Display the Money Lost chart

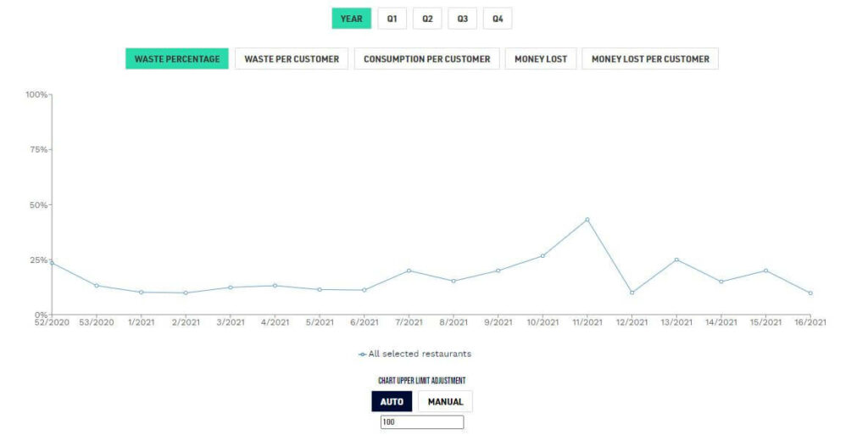(x=540, y=59)
